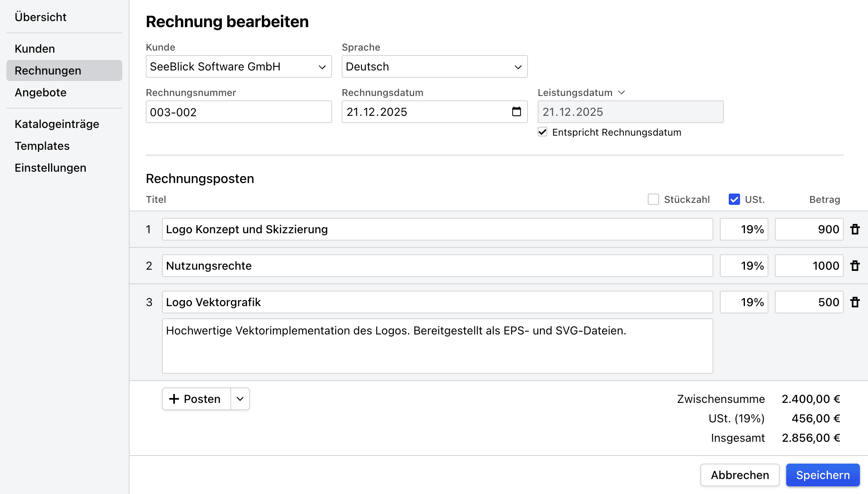868x494 pixels.
Task: Open the calendar picker for Rechnungsdatum
Action: coord(516,112)
